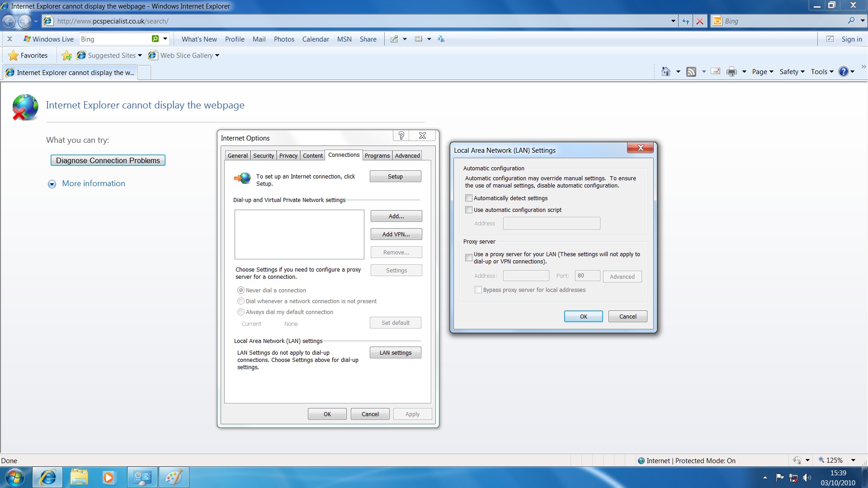
Task: Open Windows Explorer folder from taskbar
Action: (79, 477)
